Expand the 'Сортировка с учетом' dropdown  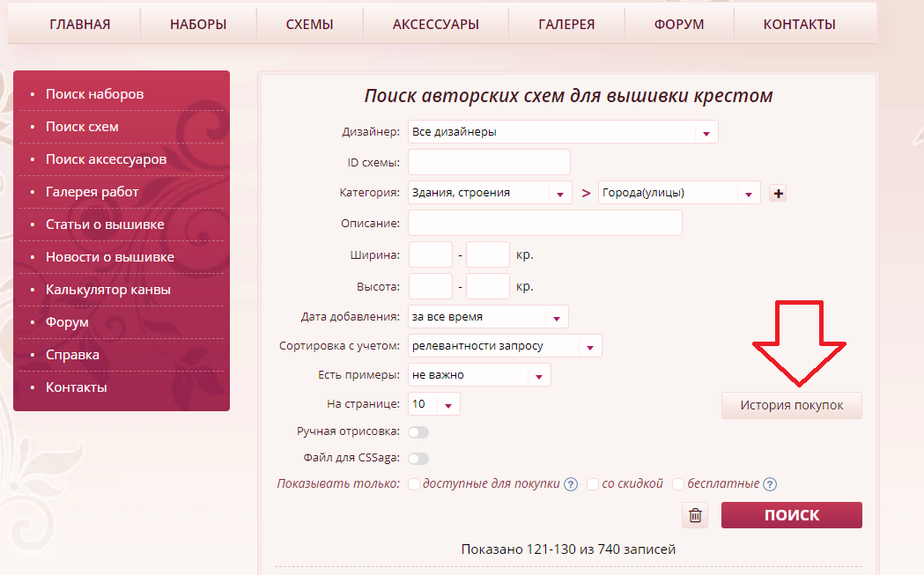[x=505, y=346]
